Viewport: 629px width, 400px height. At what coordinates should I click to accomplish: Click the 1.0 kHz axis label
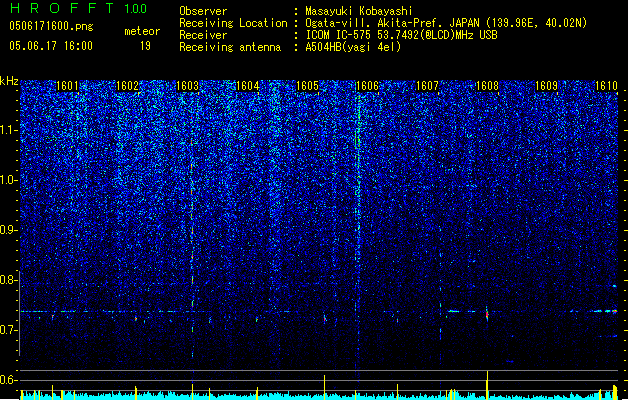click(8, 180)
